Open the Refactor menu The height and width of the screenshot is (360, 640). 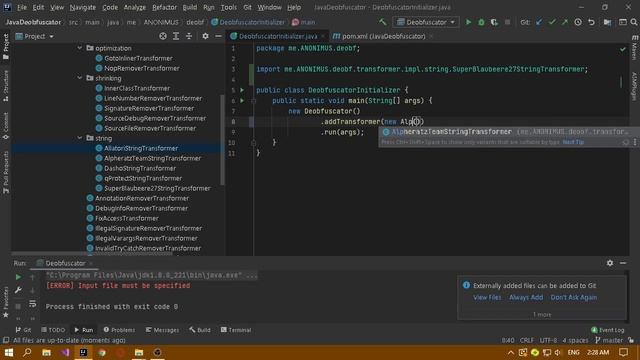coord(164,7)
